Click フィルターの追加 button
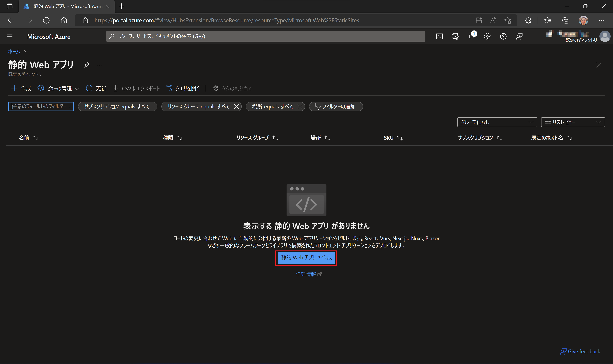The image size is (613, 364). click(x=336, y=107)
